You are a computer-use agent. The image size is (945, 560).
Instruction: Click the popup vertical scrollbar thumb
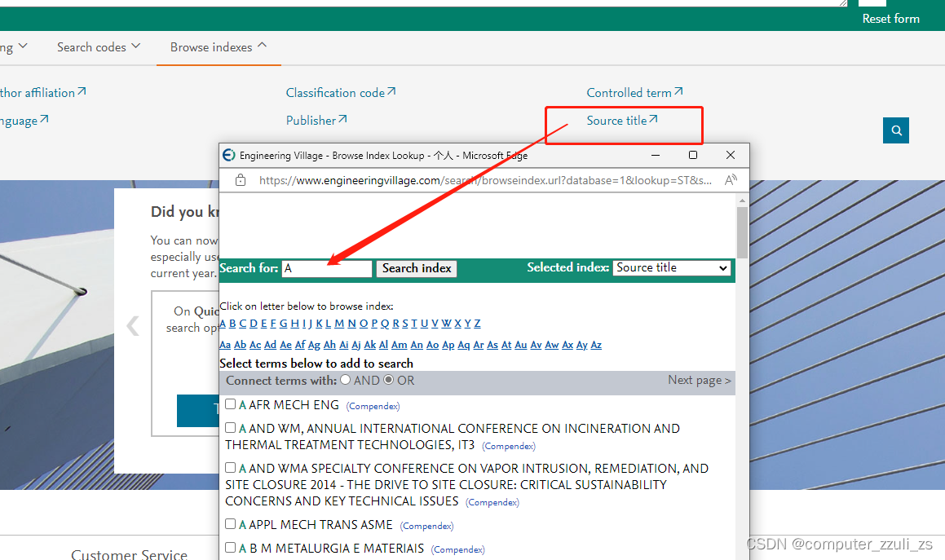(x=742, y=232)
